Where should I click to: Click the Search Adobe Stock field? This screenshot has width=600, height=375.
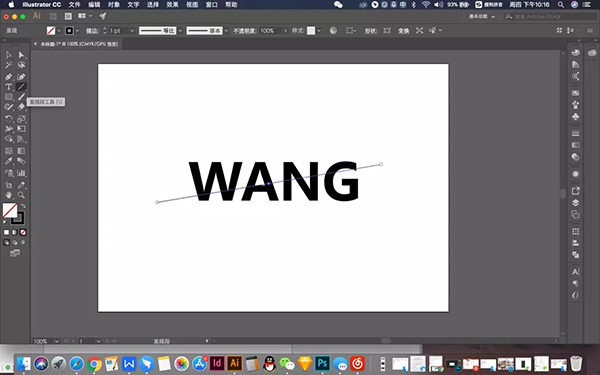tap(550, 16)
